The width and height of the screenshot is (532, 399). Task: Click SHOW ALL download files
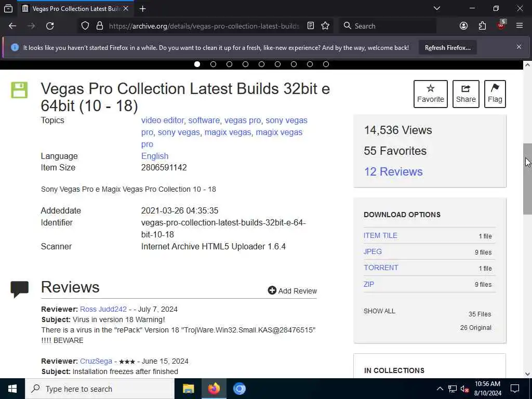click(x=379, y=311)
